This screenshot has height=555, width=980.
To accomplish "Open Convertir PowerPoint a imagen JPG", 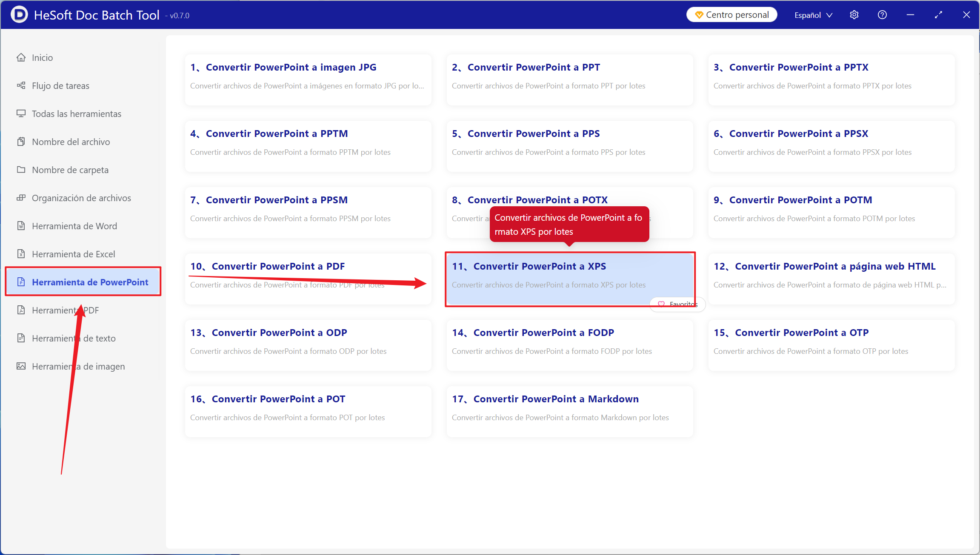I will pyautogui.click(x=308, y=80).
